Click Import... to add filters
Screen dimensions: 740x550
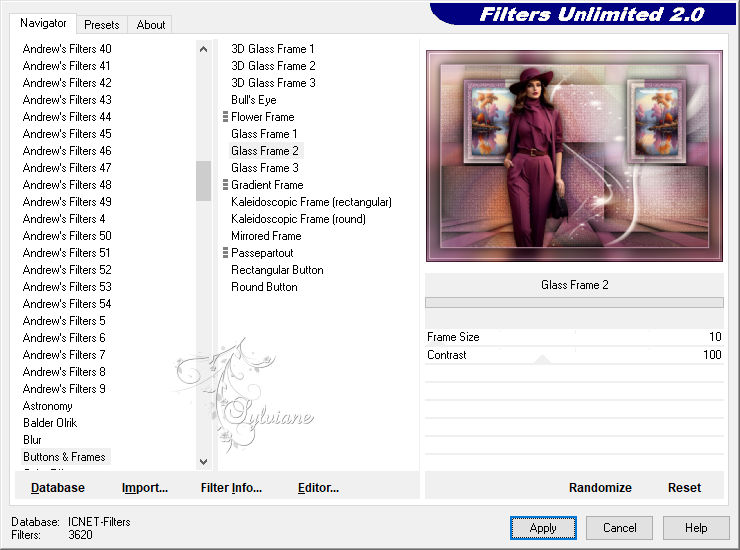145,488
